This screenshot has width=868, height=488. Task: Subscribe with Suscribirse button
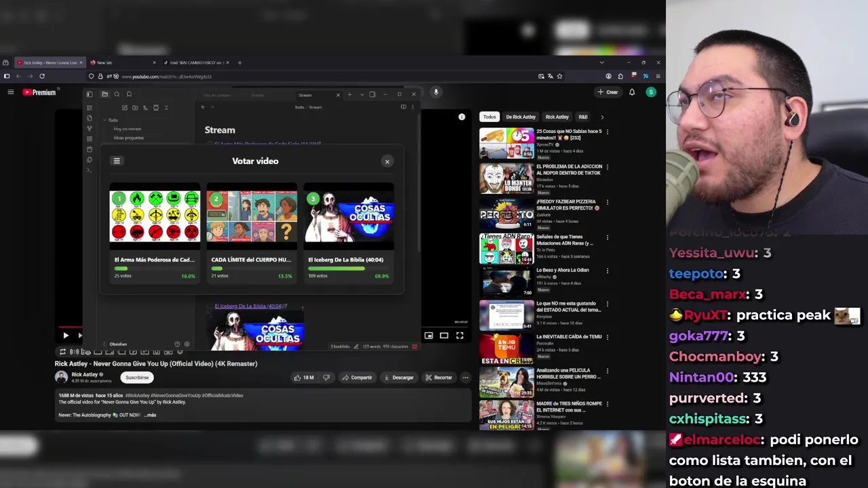coord(137,378)
